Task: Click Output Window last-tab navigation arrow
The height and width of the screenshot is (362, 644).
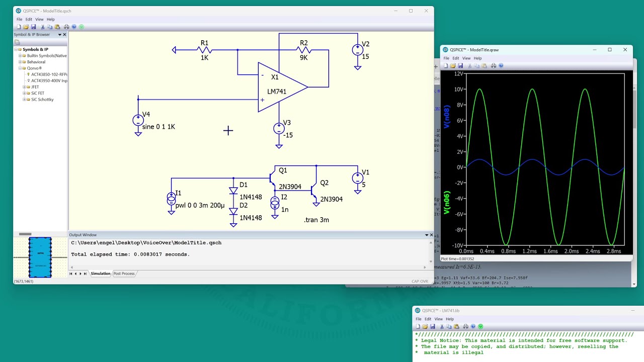Action: pyautogui.click(x=86, y=274)
